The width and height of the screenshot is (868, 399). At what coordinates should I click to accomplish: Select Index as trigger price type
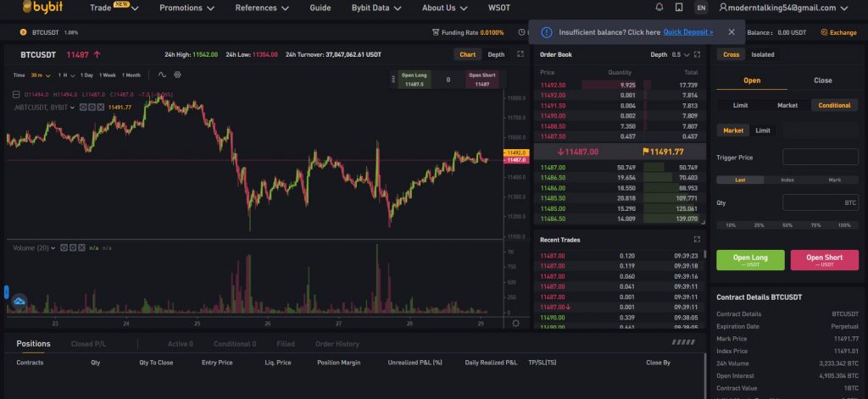tap(787, 180)
